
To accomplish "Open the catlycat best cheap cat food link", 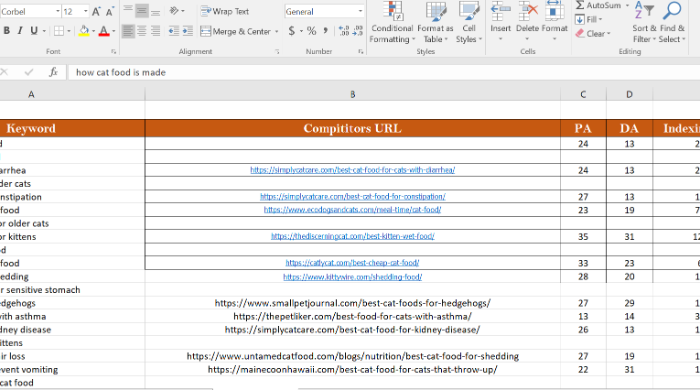I will pyautogui.click(x=352, y=263).
